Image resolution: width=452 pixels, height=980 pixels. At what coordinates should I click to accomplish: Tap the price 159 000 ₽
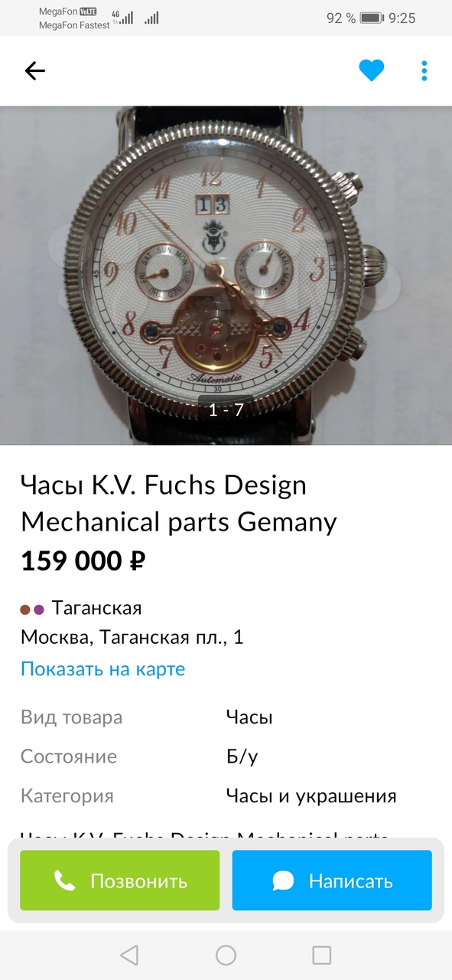click(83, 561)
